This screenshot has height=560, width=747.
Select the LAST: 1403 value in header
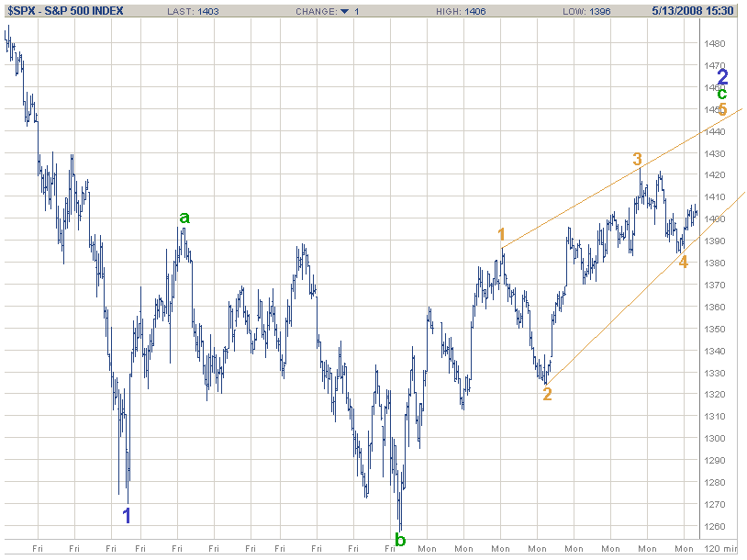pos(193,11)
